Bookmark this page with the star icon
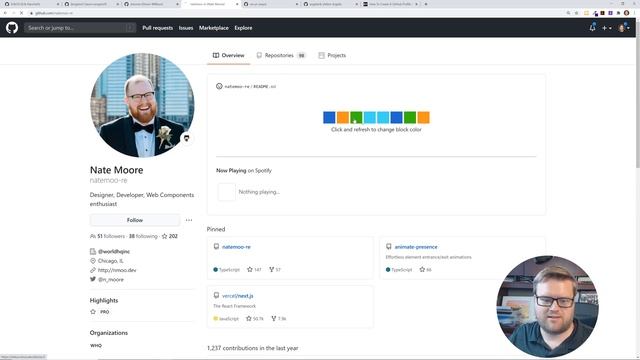 point(576,13)
